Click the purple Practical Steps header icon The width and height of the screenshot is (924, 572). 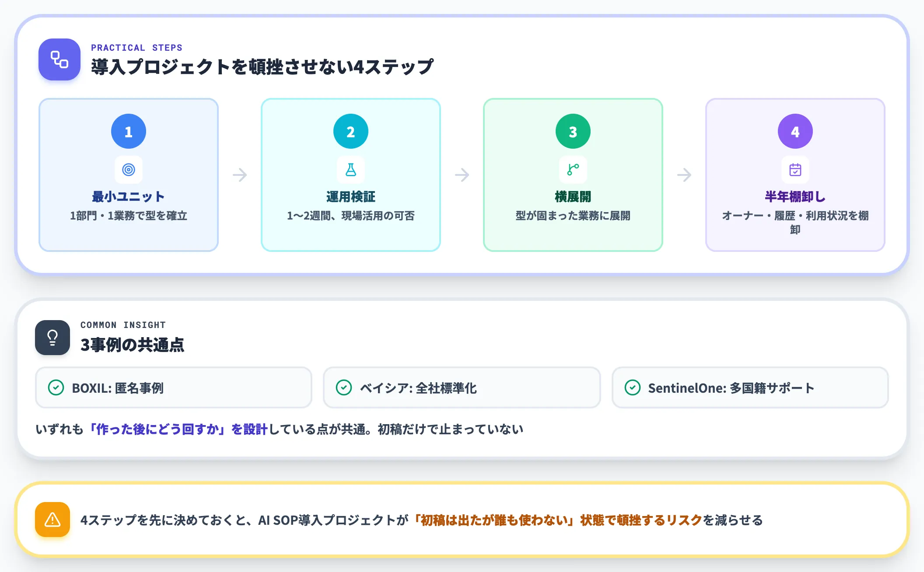(x=59, y=59)
